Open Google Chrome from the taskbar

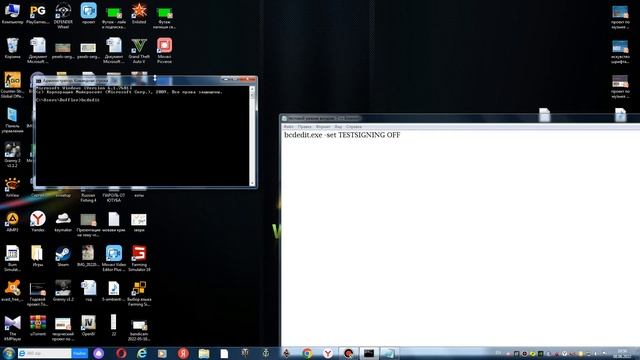coord(307,353)
